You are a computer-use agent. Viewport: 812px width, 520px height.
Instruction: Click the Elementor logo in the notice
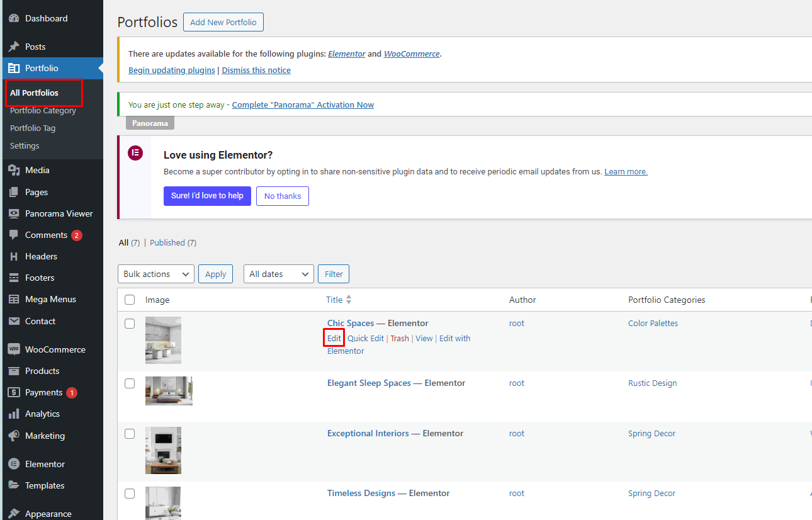tap(135, 153)
